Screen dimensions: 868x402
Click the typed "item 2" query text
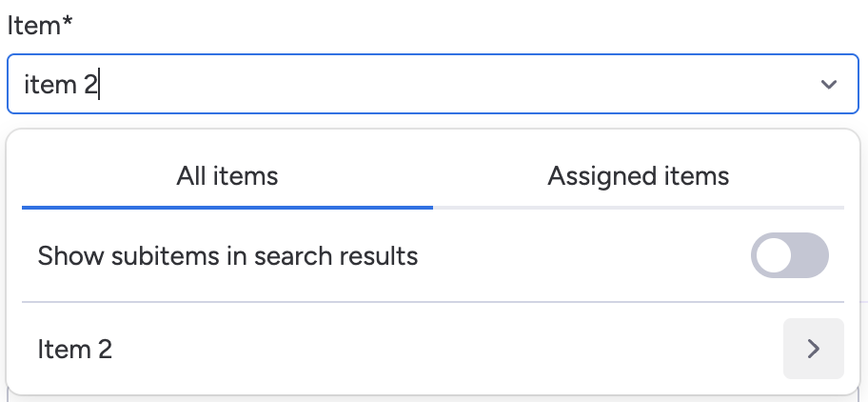(60, 85)
